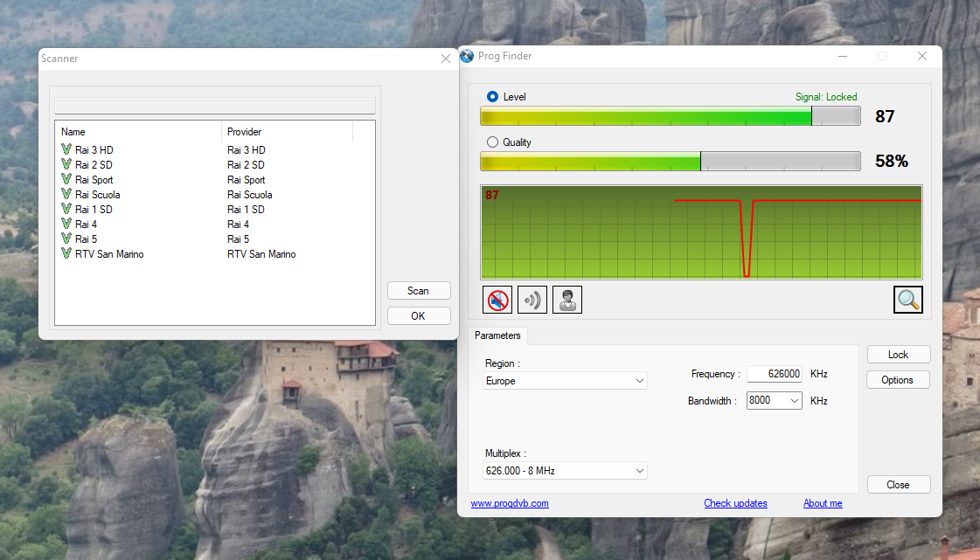Image resolution: width=980 pixels, height=560 pixels.
Task: Click the Signal: Locked status text
Action: tap(825, 97)
